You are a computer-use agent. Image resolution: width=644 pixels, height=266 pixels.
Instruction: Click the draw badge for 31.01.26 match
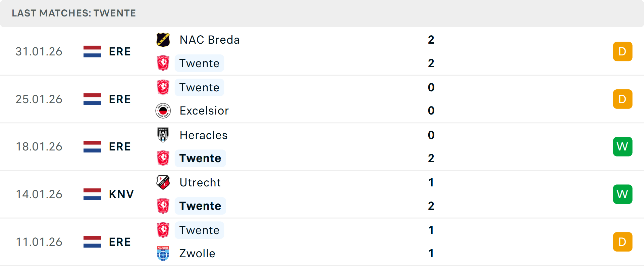pyautogui.click(x=623, y=51)
